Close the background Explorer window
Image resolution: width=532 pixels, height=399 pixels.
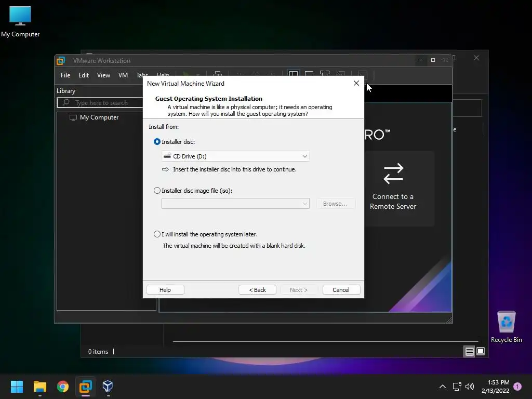point(476,58)
